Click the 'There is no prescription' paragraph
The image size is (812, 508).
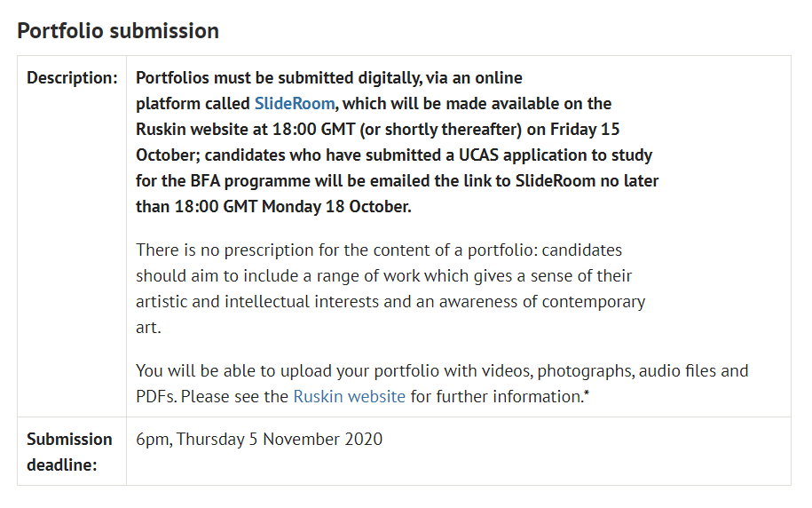379,250
